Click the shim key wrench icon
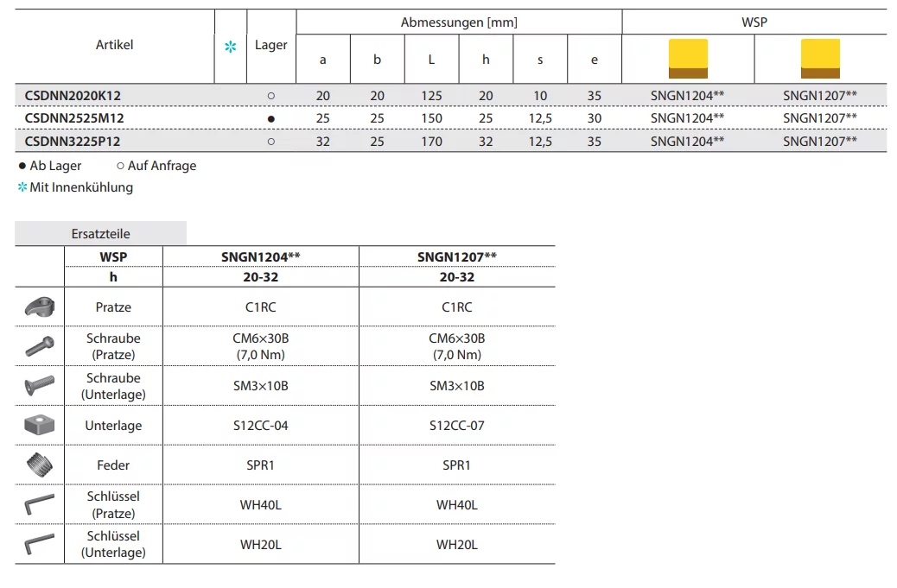This screenshot has height=588, width=897. point(40,544)
